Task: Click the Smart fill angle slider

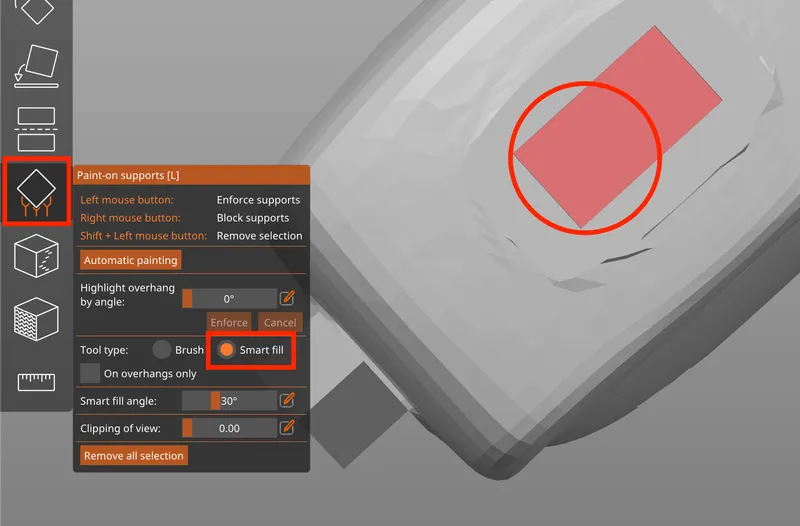Action: coord(229,400)
